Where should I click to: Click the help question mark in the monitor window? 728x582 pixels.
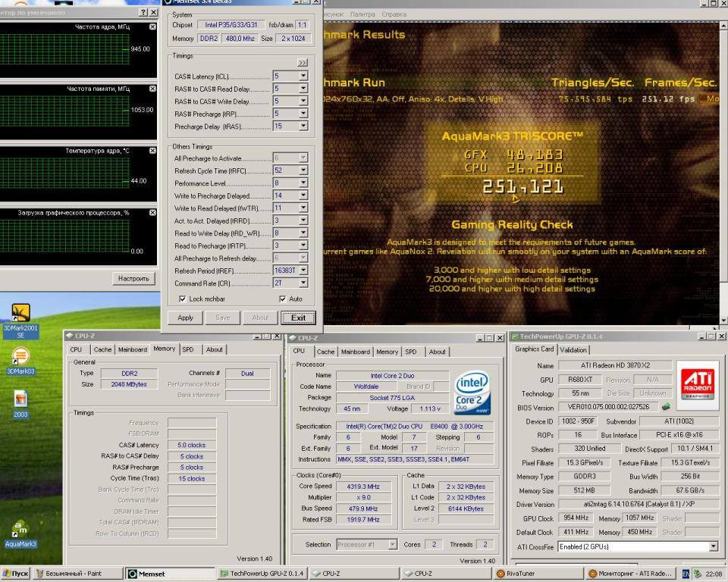pyautogui.click(x=143, y=13)
